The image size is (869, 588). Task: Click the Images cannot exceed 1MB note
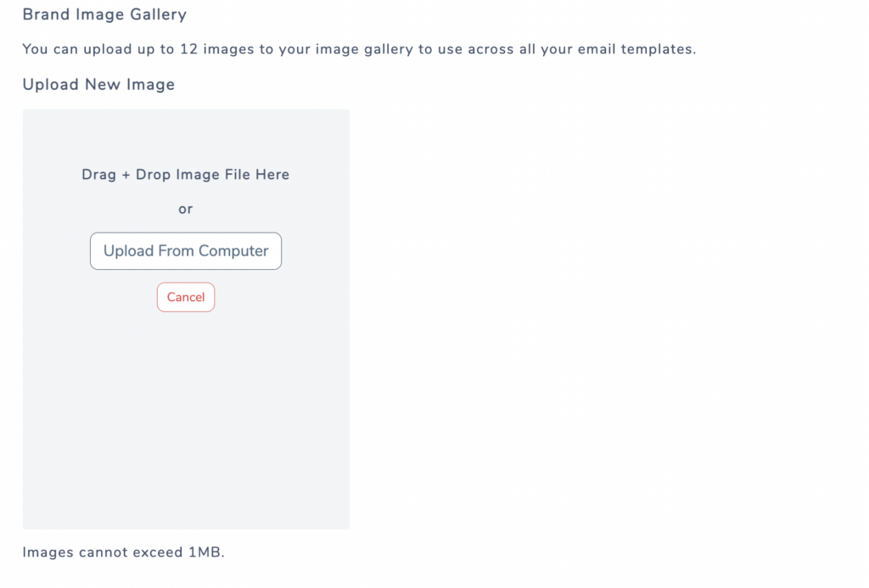point(123,552)
